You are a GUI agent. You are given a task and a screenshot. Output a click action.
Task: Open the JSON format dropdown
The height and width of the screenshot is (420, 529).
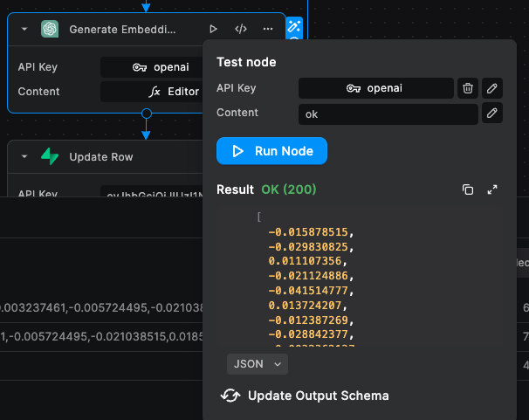258,364
